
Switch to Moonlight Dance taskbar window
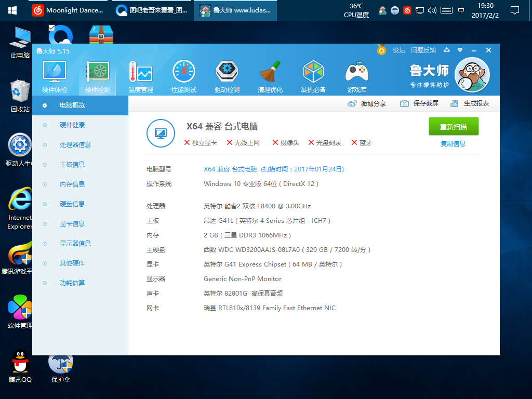click(68, 10)
